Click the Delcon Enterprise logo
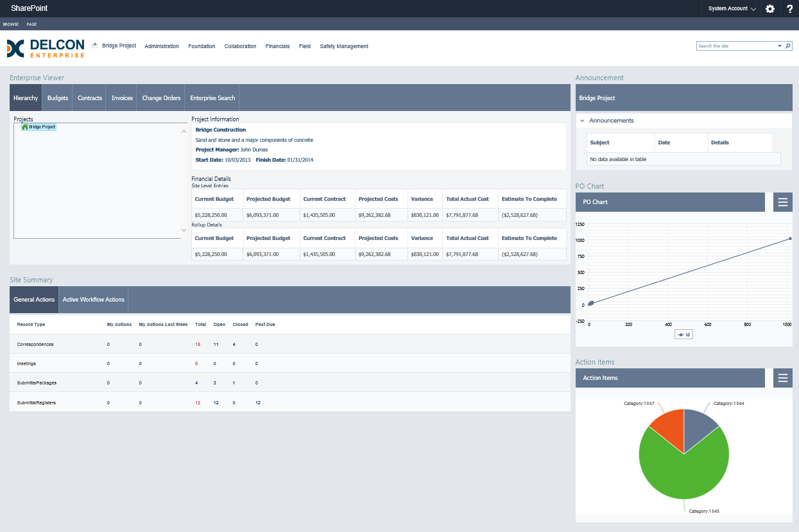The height and width of the screenshot is (532, 799). [x=45, y=47]
